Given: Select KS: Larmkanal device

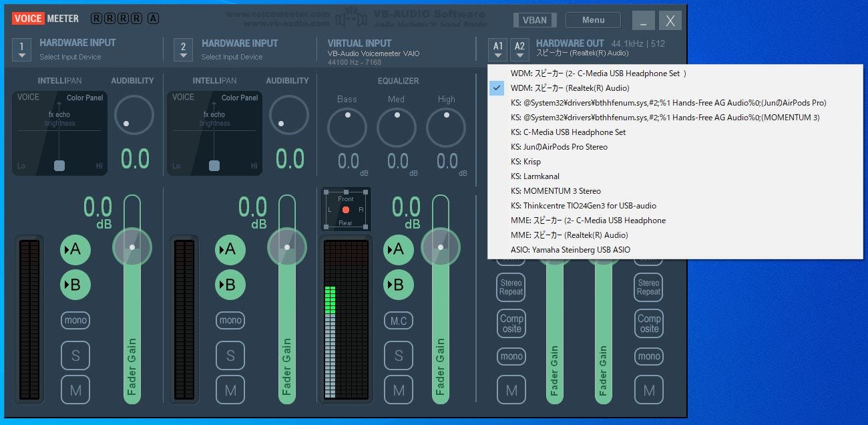Looking at the screenshot, I should point(675,176).
